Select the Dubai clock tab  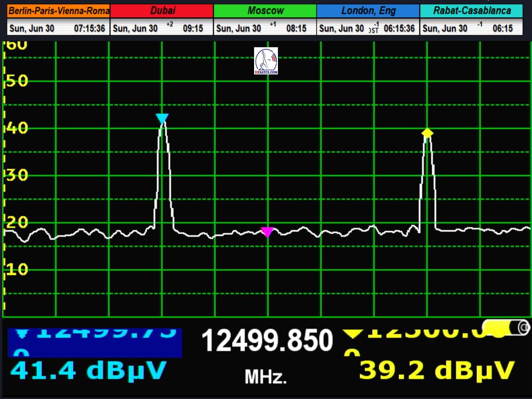pyautogui.click(x=162, y=10)
